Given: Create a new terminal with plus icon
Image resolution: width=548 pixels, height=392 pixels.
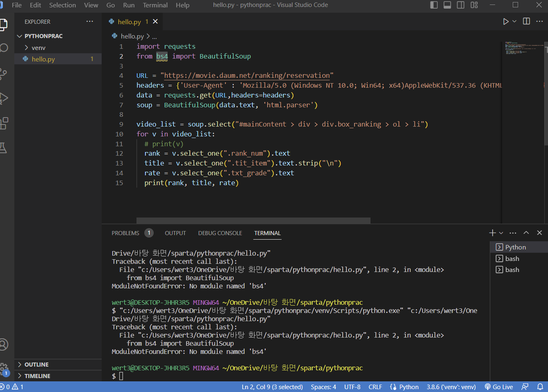Looking at the screenshot, I should (x=493, y=233).
